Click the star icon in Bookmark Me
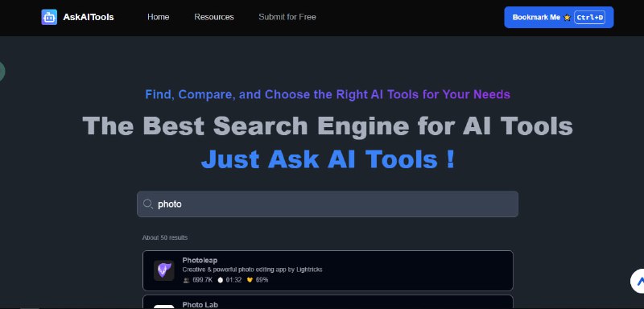Screen dimensions: 644x309 [x=568, y=17]
